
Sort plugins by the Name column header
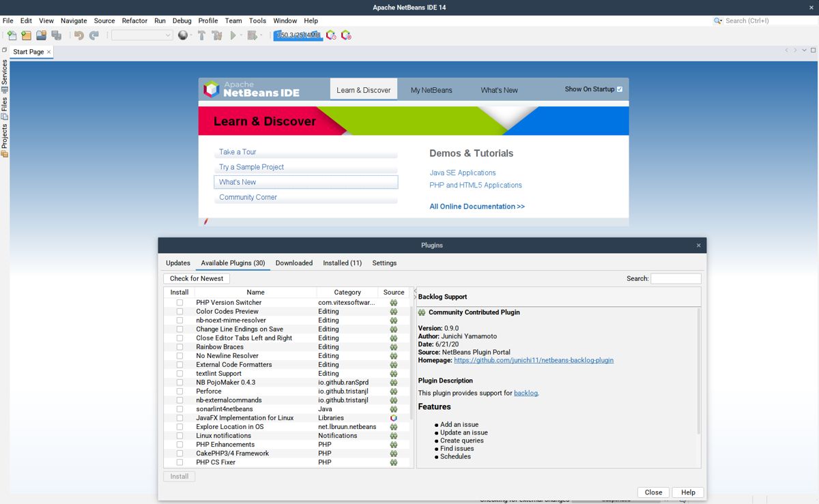tap(255, 293)
